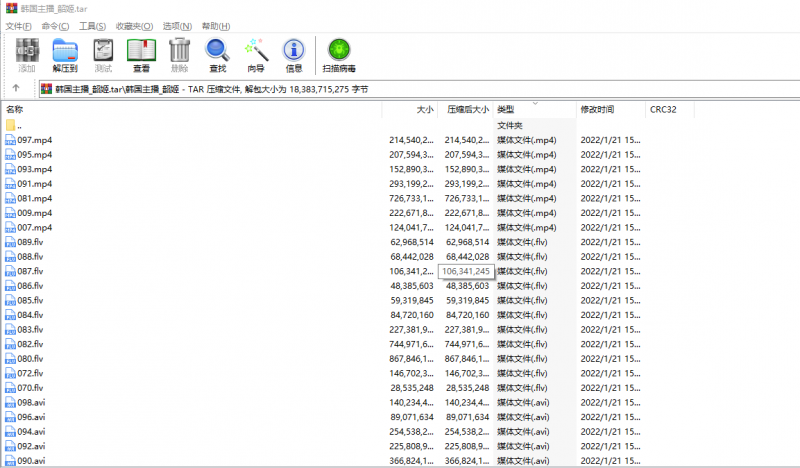This screenshot has height=468, width=800.
Task: Run 扫描病毒 (Virus Scan) icon
Action: click(x=339, y=54)
